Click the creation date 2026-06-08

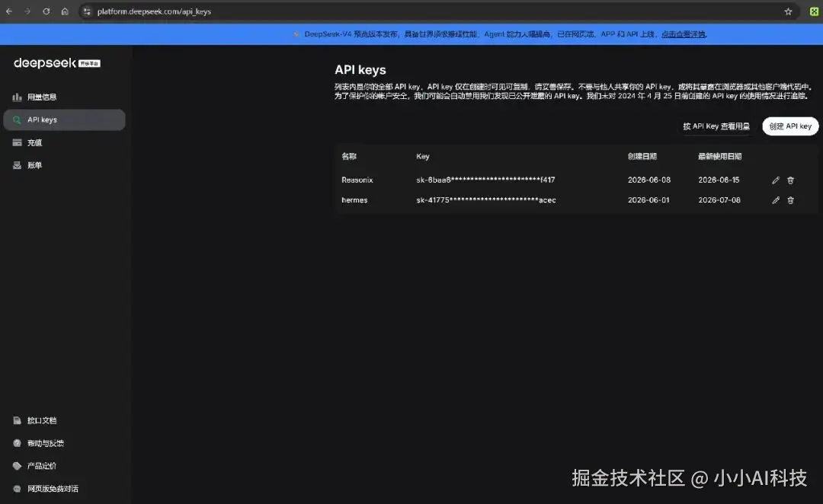click(x=648, y=180)
